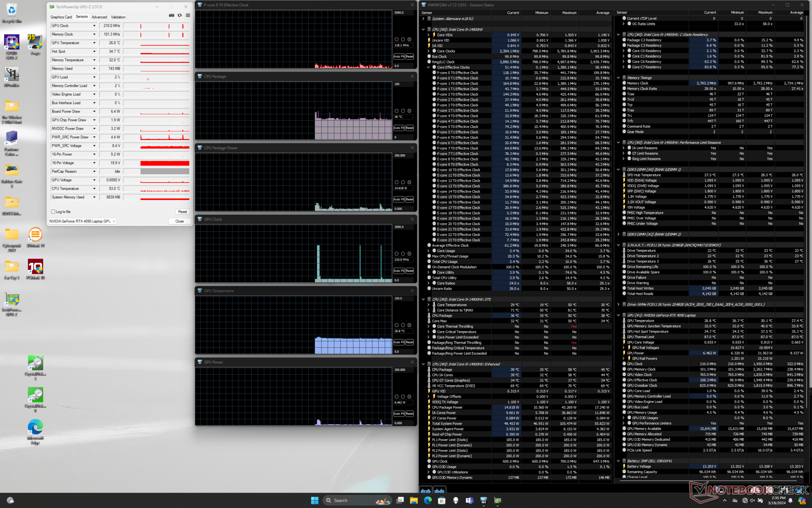Collapse the Memory Timings group
The height and width of the screenshot is (508, 812).
[x=618, y=78]
